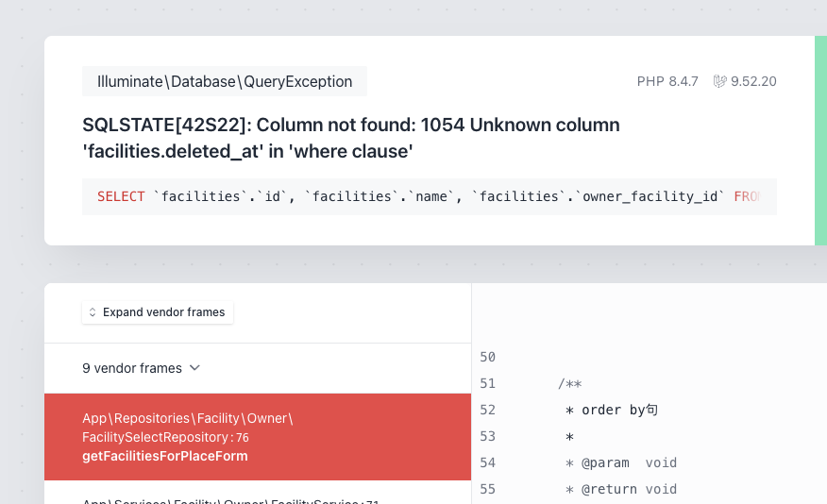Click line number 51 in code viewer

coord(487,383)
